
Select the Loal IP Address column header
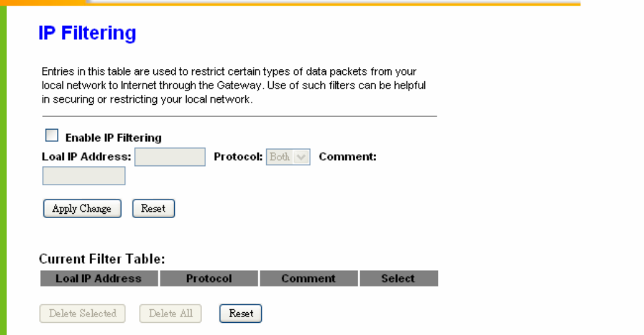99,279
